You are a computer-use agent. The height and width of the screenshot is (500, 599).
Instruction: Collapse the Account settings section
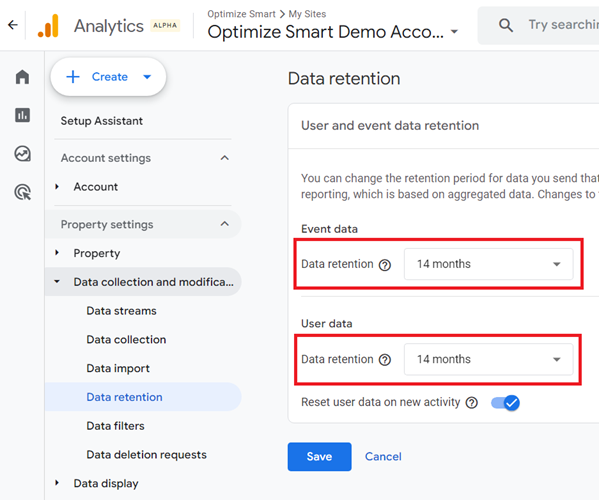click(x=225, y=158)
